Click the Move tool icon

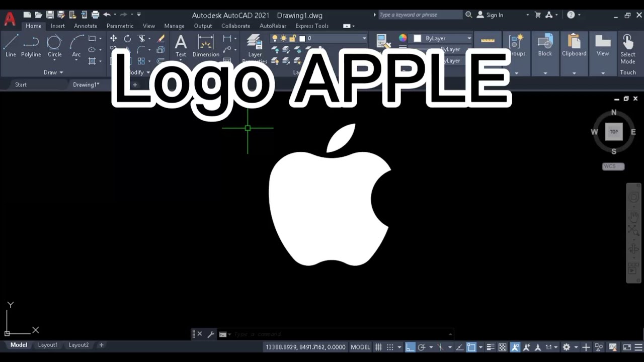tap(114, 38)
